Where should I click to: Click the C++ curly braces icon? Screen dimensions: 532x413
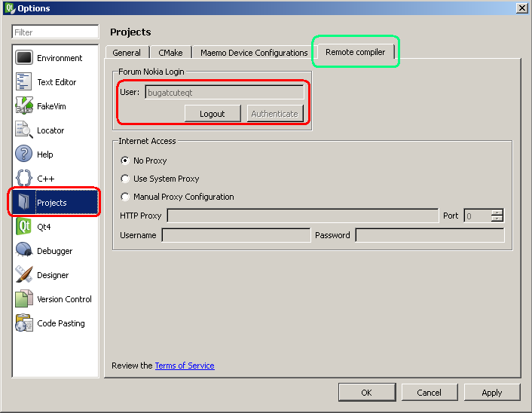pos(24,178)
